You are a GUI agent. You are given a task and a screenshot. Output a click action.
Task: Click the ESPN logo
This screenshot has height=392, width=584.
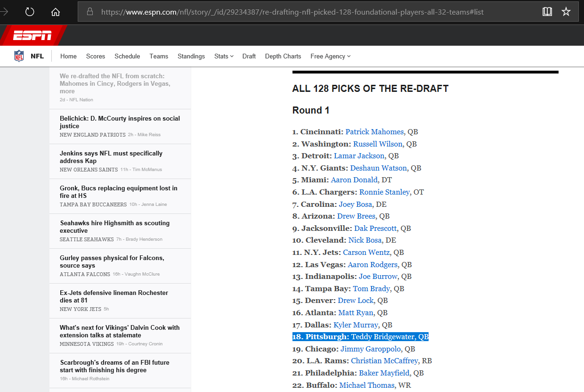(32, 35)
